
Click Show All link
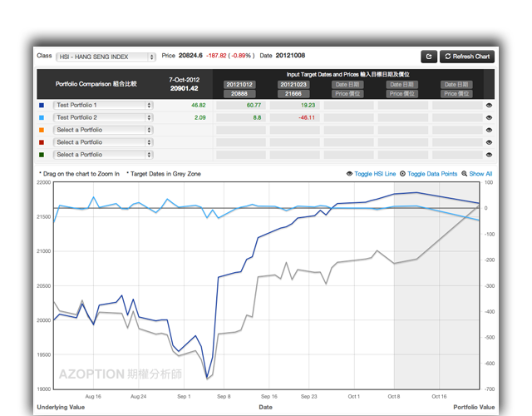[480, 174]
